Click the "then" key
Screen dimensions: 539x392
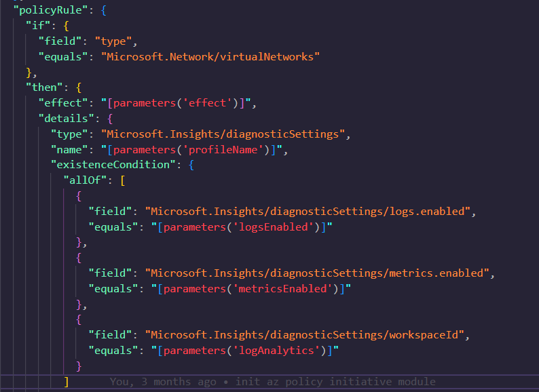[x=44, y=87]
